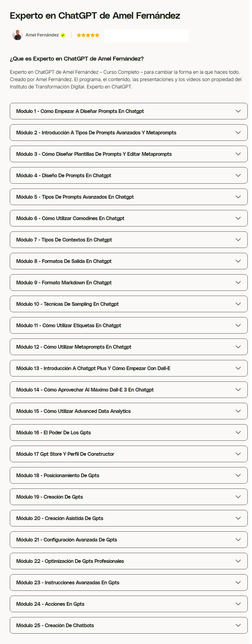
Task: Expand Módulo 16 El Poder De Los Gpts
Action: pyautogui.click(x=128, y=432)
